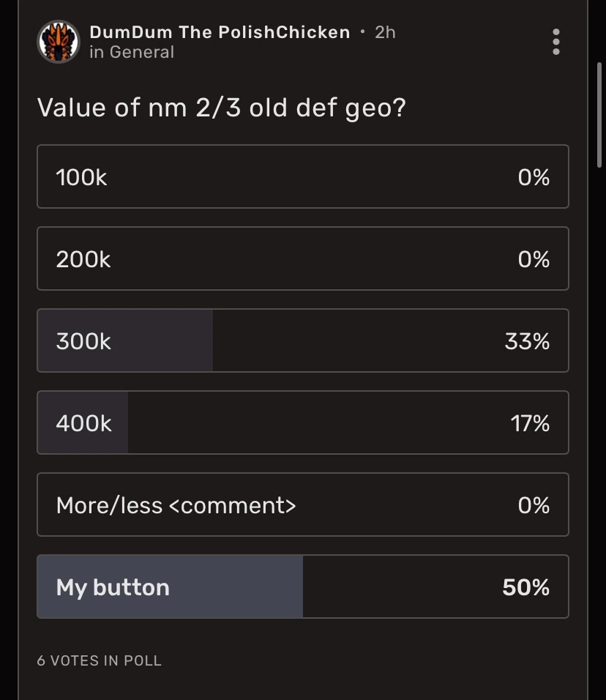The image size is (606, 700).
Task: Click the 33% vote bar for 300k
Action: 124,340
